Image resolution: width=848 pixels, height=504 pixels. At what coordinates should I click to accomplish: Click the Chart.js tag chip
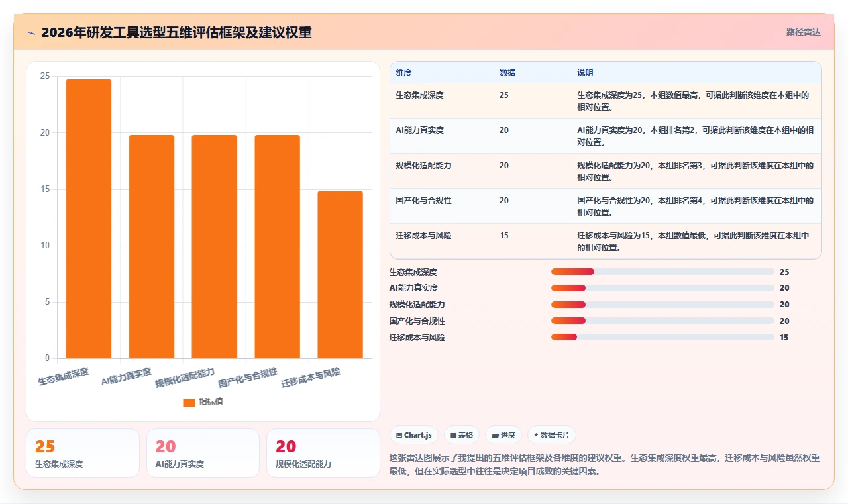coord(413,435)
